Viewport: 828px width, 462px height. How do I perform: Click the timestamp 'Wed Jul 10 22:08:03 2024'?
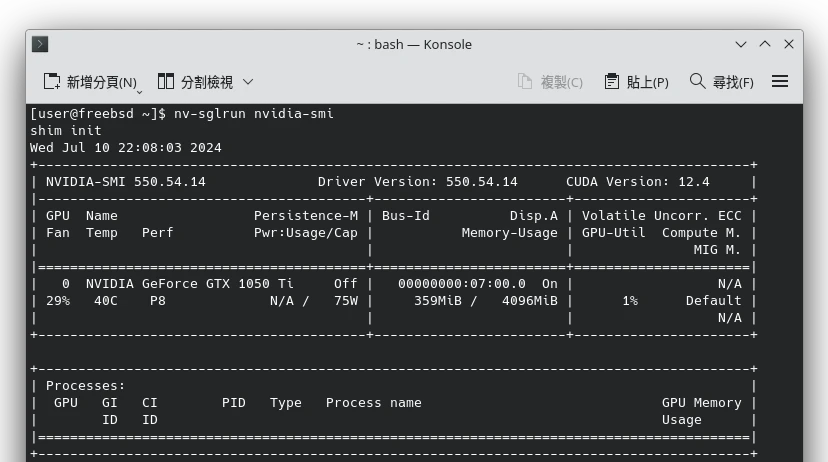pyautogui.click(x=126, y=148)
